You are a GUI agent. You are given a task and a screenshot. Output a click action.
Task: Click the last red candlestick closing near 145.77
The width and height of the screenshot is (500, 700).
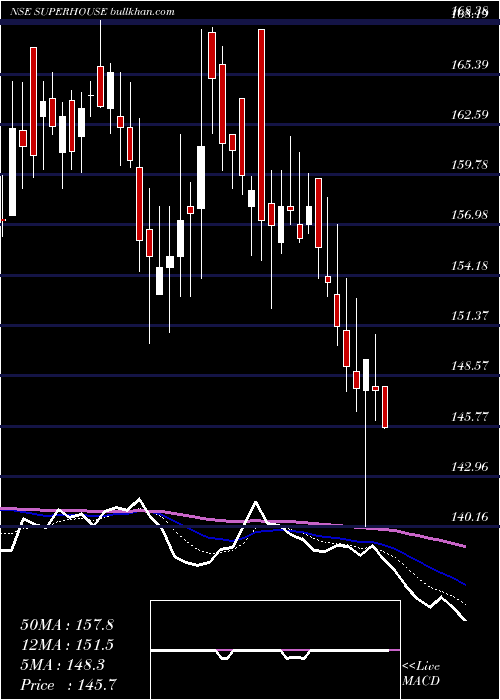[x=385, y=407]
